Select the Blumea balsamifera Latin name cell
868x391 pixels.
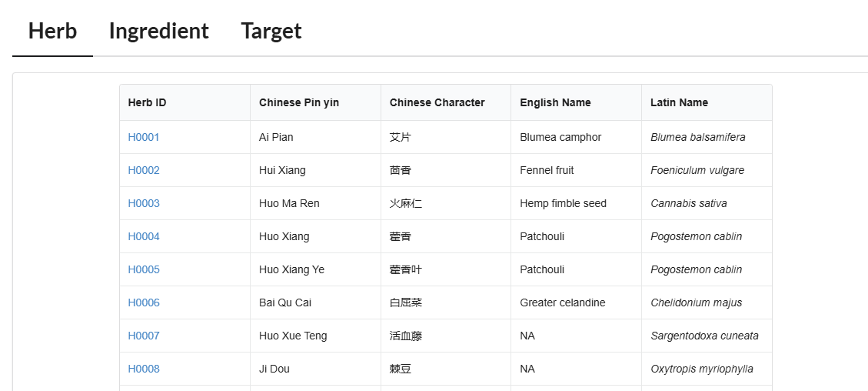pos(707,137)
